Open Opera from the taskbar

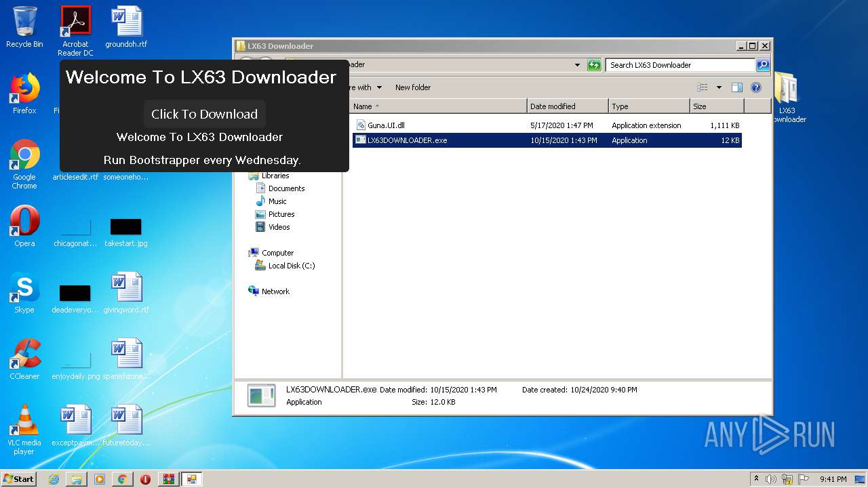coord(145,479)
